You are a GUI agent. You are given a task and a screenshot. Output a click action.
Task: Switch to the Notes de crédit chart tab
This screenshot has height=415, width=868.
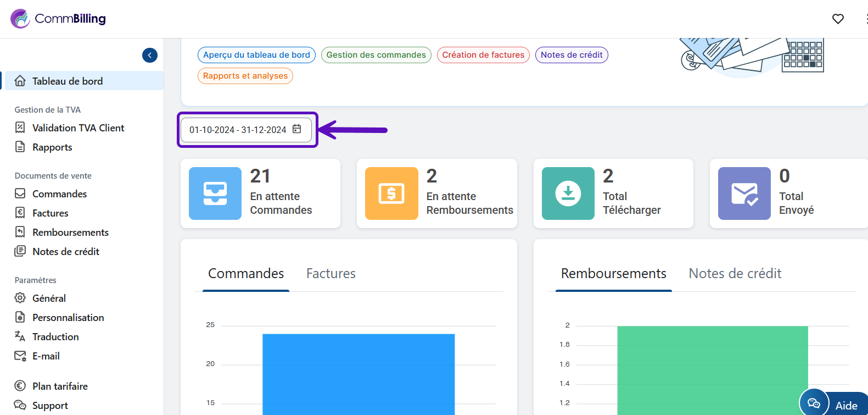[735, 274]
